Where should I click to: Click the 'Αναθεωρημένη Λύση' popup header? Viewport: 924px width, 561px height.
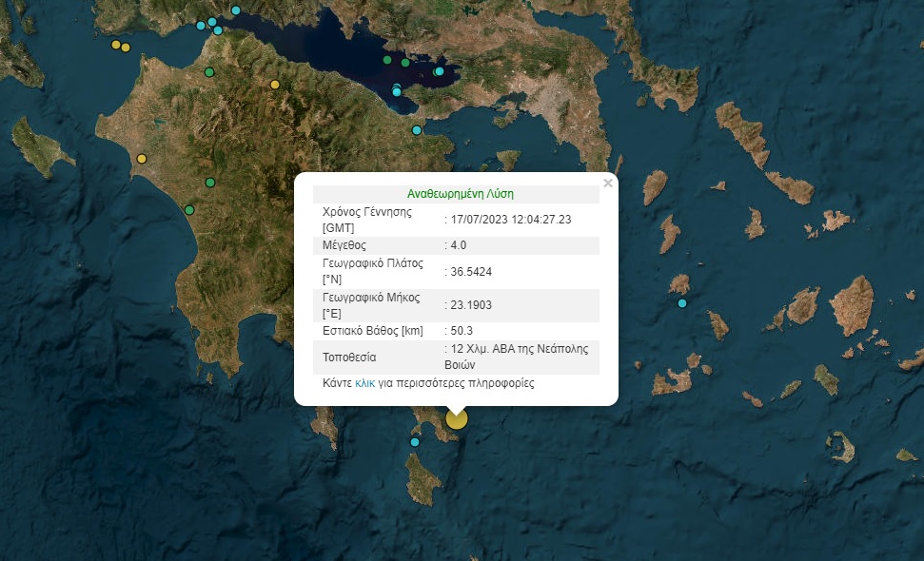(461, 193)
